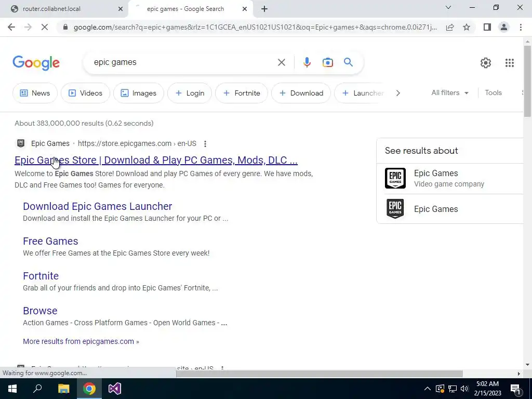Filter results by News
The width and height of the screenshot is (532, 399).
coord(35,93)
